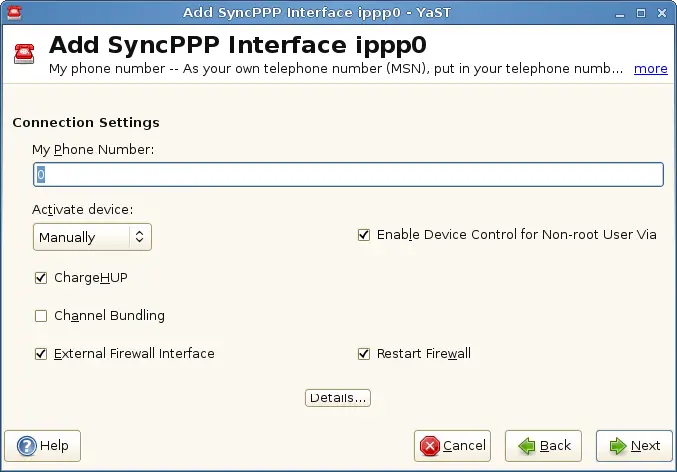Click the large telephone icon beside the heading
The width and height of the screenshot is (677, 472).
(x=25, y=55)
